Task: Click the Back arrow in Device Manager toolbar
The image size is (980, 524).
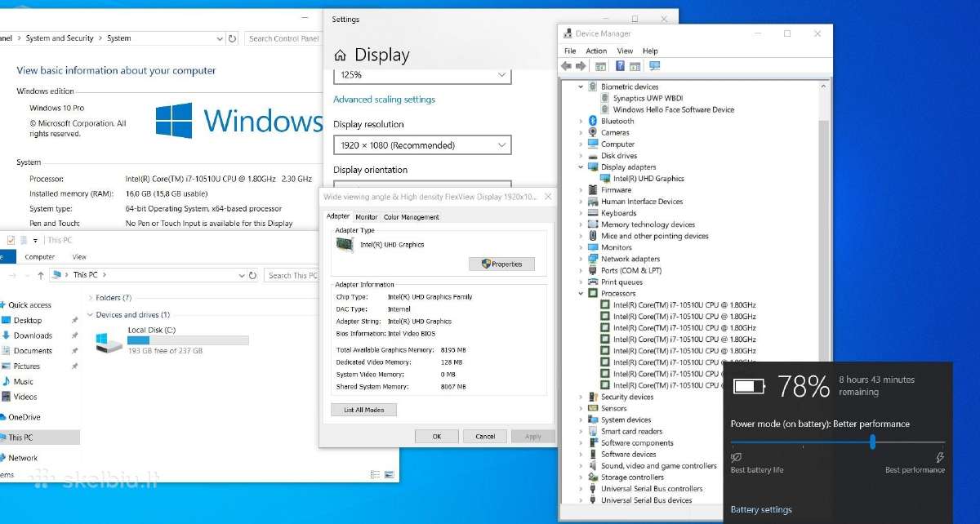Action: point(566,66)
